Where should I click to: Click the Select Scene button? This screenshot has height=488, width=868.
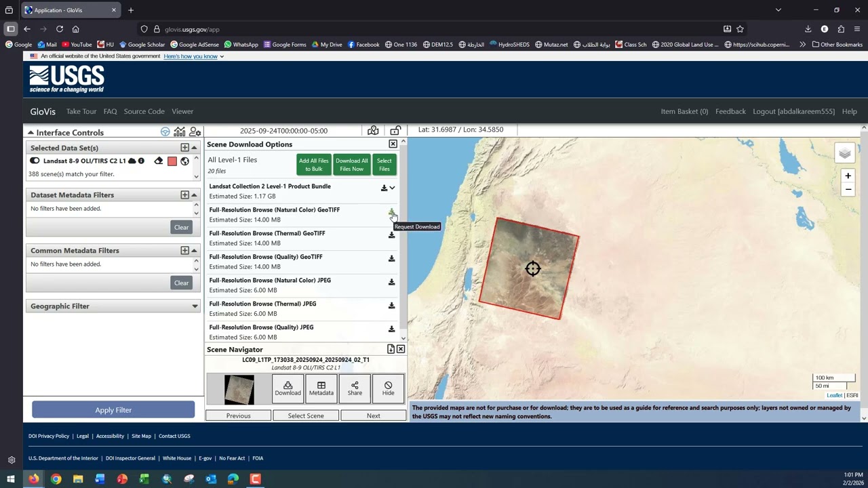tap(306, 415)
